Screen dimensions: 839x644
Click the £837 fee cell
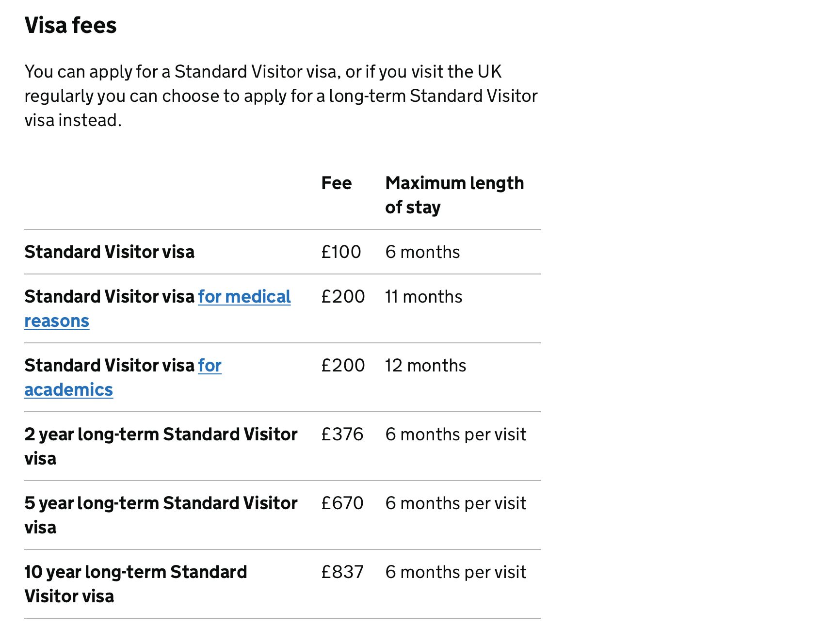point(342,572)
